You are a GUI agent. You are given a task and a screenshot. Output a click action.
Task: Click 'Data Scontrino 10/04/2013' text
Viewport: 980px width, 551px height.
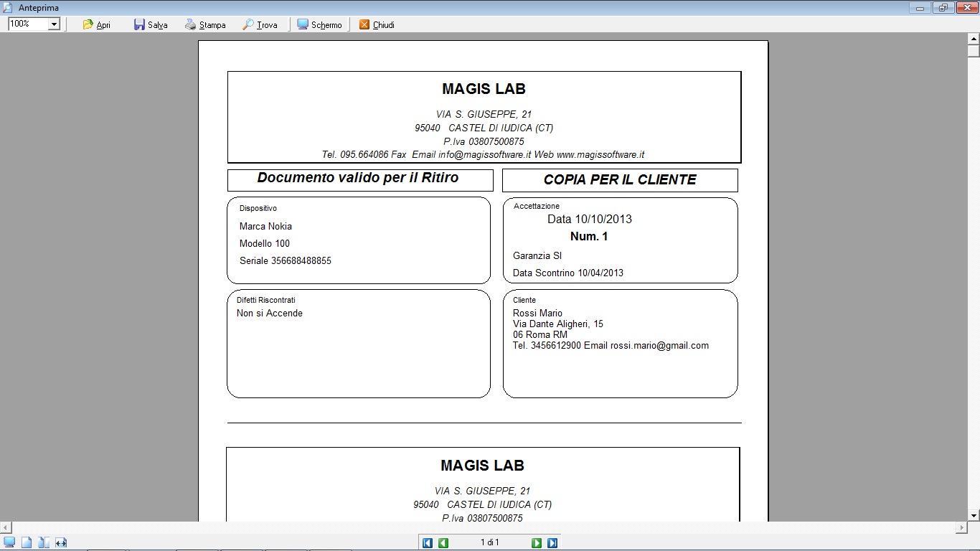[x=568, y=273]
